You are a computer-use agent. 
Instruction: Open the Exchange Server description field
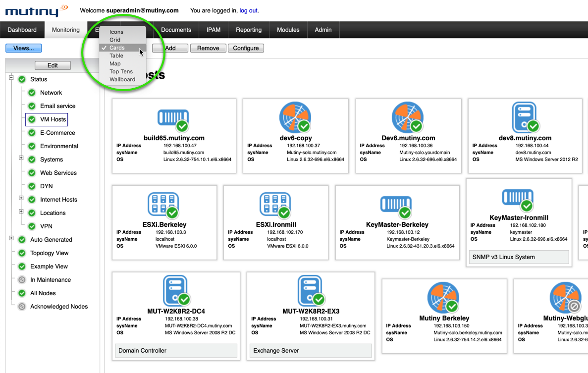click(x=311, y=351)
